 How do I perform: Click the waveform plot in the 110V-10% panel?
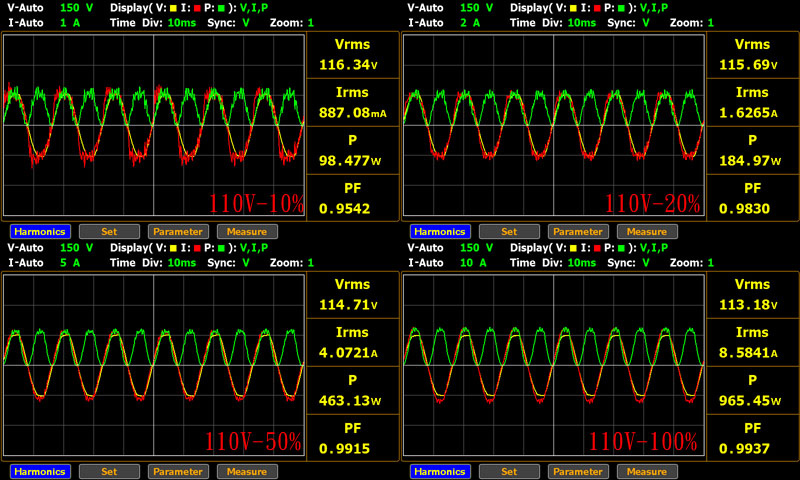point(154,125)
